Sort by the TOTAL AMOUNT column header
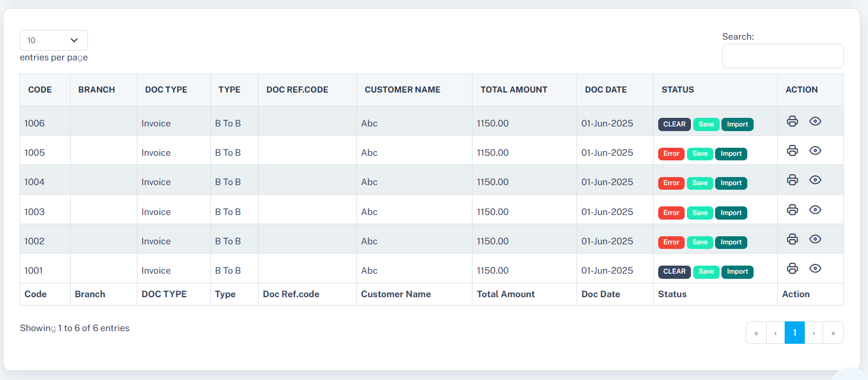The width and height of the screenshot is (868, 380). pyautogui.click(x=514, y=90)
